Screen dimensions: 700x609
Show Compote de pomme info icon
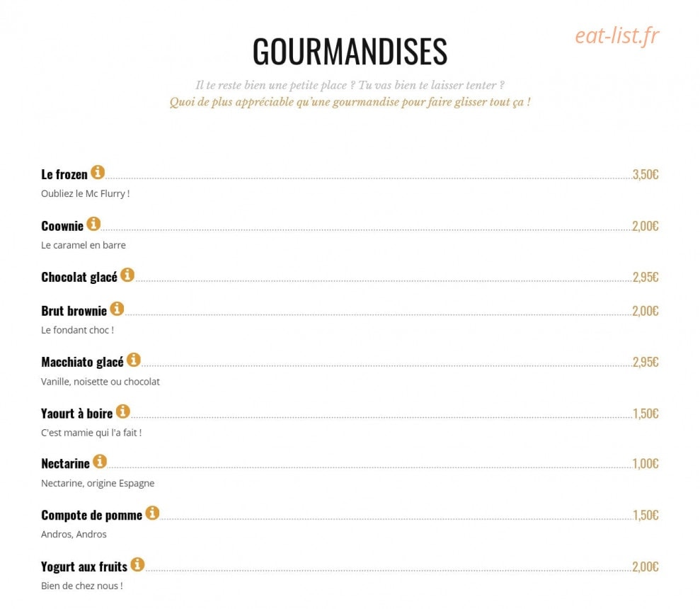pyautogui.click(x=152, y=513)
